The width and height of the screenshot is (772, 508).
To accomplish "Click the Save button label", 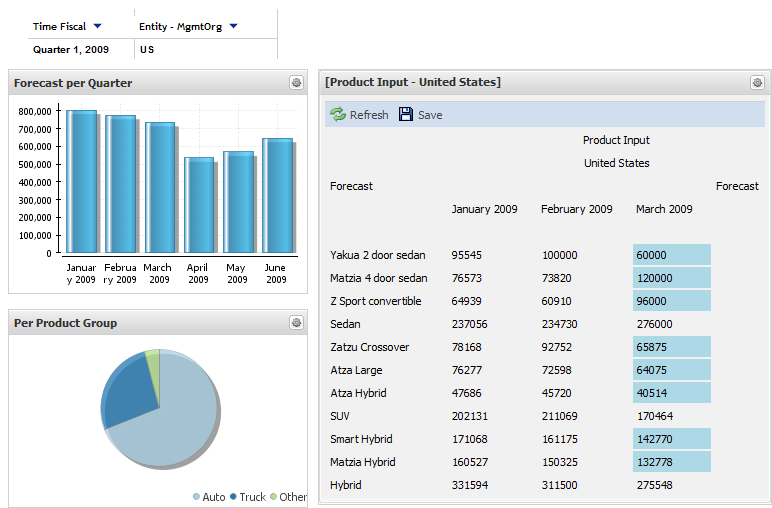I will tap(430, 115).
